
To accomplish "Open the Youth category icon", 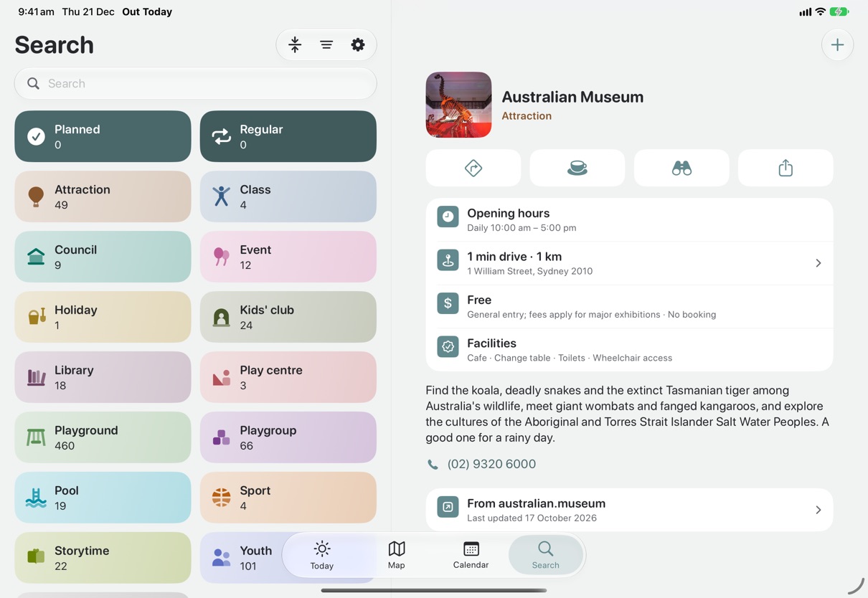I will pos(222,558).
